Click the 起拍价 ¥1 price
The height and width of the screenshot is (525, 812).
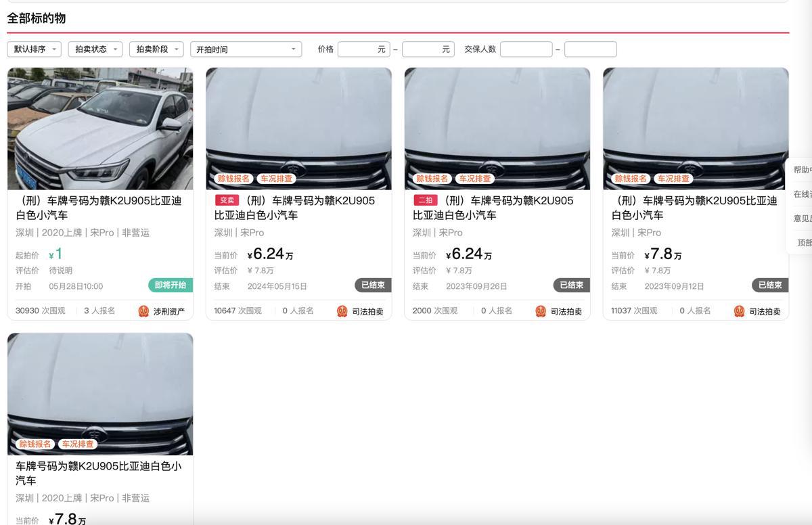(x=55, y=254)
